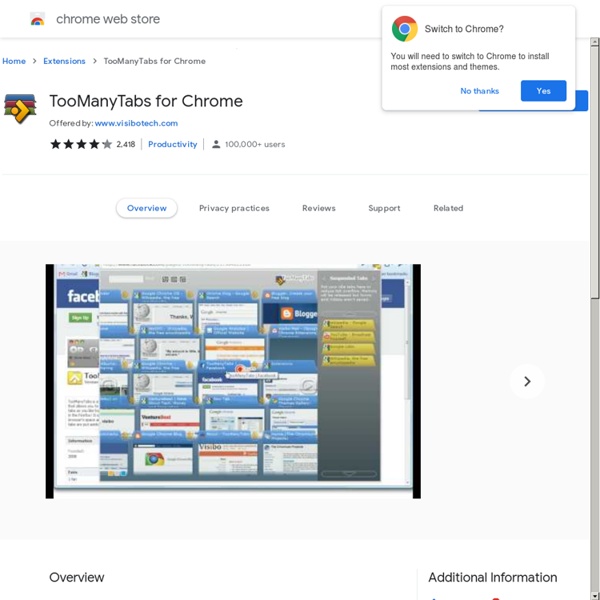Click the 2,418 ratings count
This screenshot has height=600, width=600.
tap(126, 144)
